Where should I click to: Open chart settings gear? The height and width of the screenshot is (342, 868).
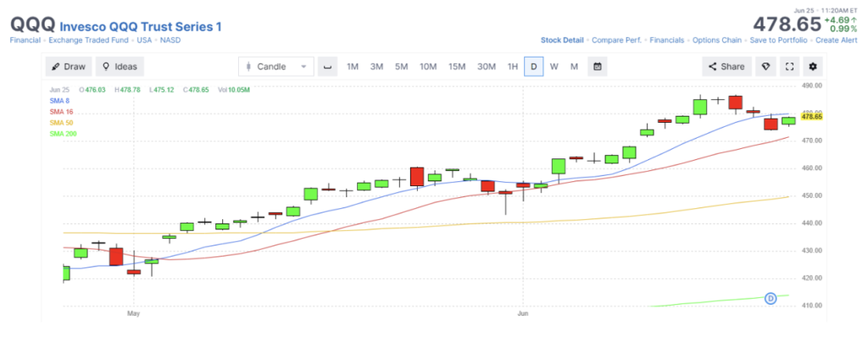click(813, 66)
